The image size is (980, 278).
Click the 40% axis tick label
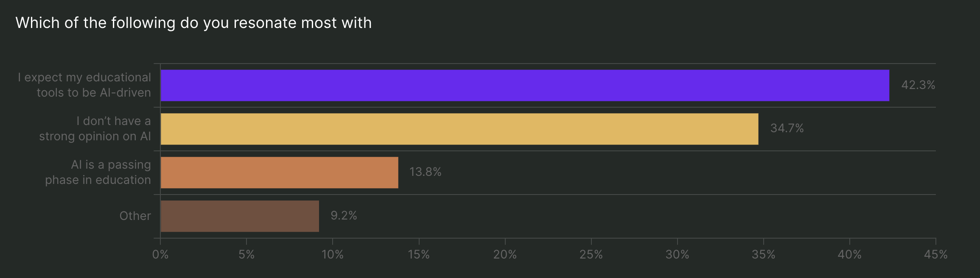pyautogui.click(x=849, y=255)
